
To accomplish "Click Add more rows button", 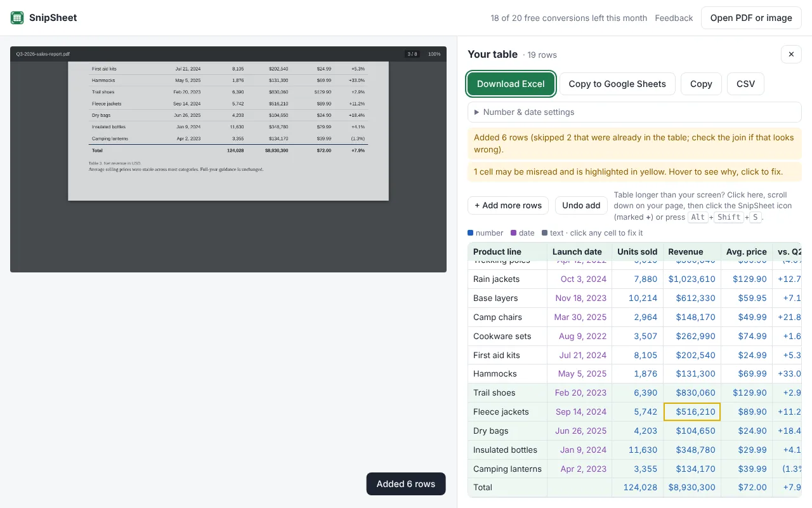I will [x=508, y=205].
